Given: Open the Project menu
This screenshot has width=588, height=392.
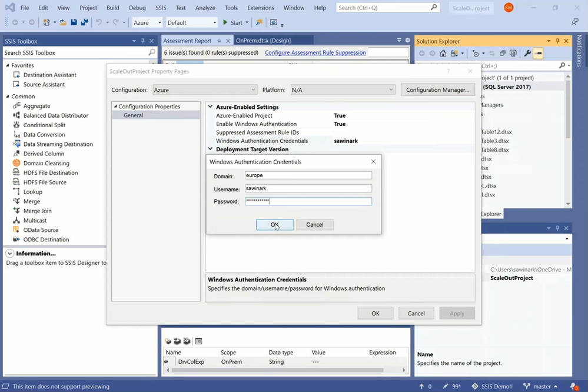Looking at the screenshot, I should point(88,8).
